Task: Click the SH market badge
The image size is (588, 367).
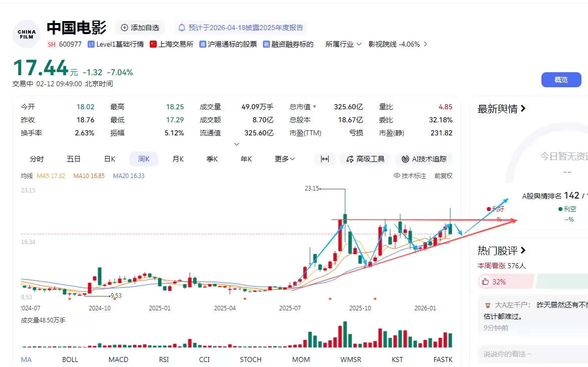Action: pos(52,44)
